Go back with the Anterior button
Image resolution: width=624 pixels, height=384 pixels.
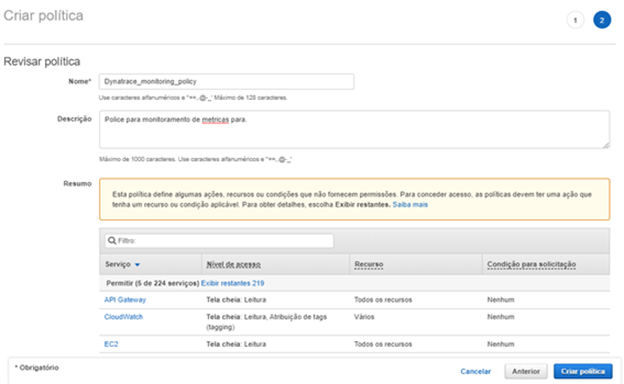point(526,371)
